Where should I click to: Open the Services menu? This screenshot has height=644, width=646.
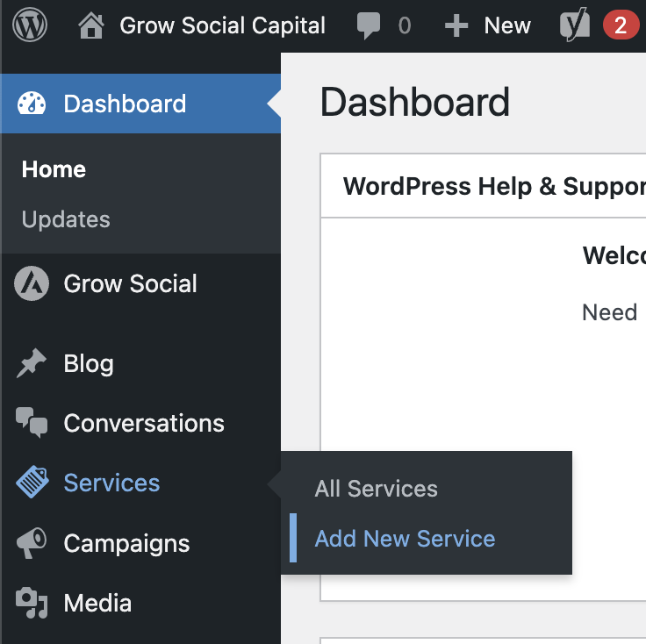point(111,483)
